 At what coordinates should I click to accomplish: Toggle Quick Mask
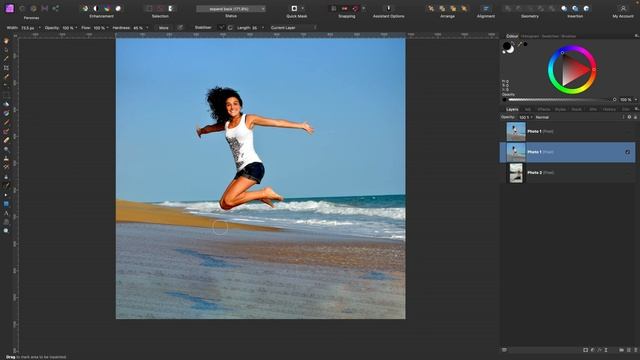click(294, 8)
